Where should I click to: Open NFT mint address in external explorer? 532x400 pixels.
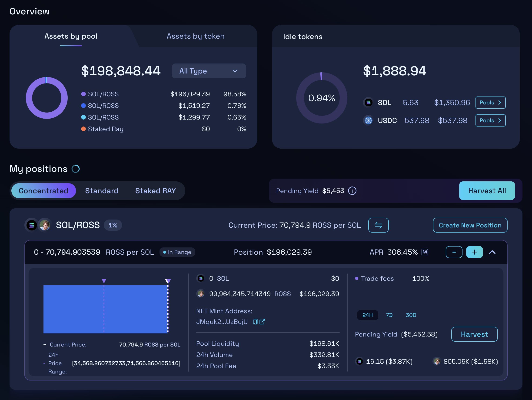pyautogui.click(x=262, y=322)
